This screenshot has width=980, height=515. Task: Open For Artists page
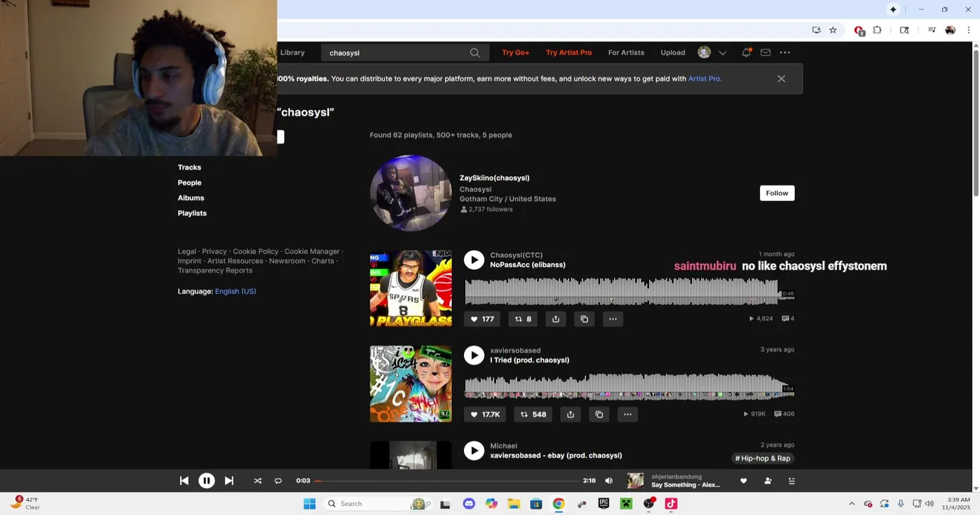pos(626,52)
